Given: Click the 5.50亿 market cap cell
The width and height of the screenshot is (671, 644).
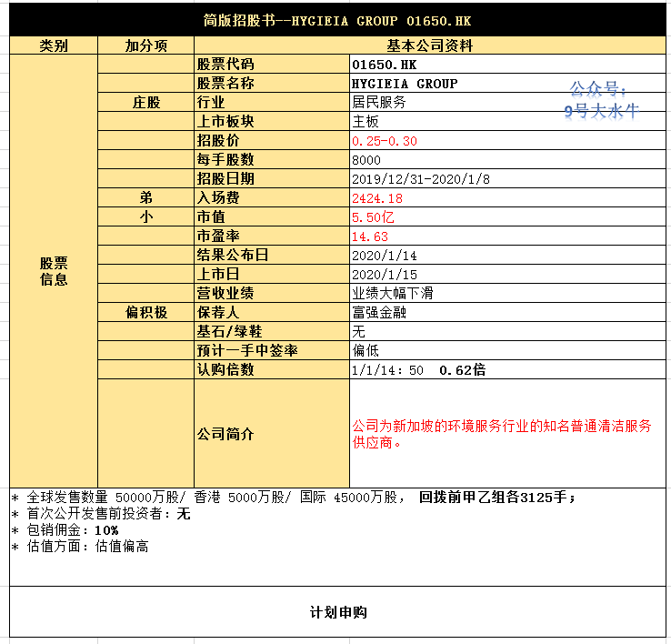Looking at the screenshot, I should pyautogui.click(x=507, y=216).
